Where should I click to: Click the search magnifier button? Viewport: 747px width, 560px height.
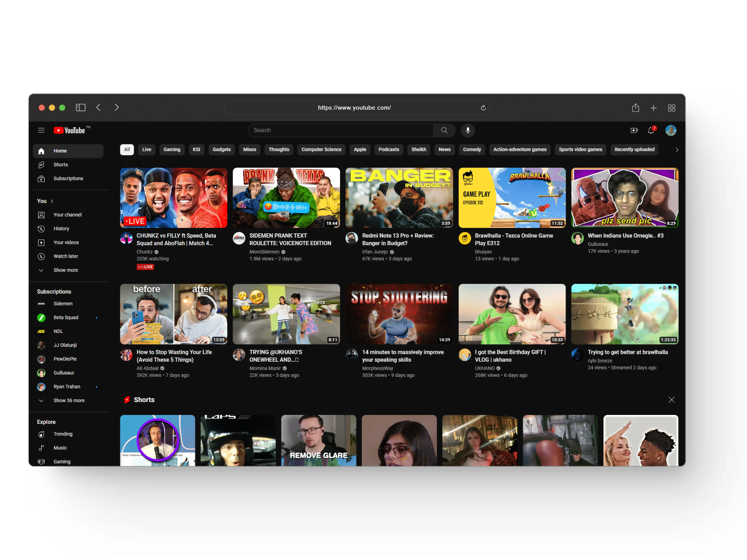pos(444,130)
